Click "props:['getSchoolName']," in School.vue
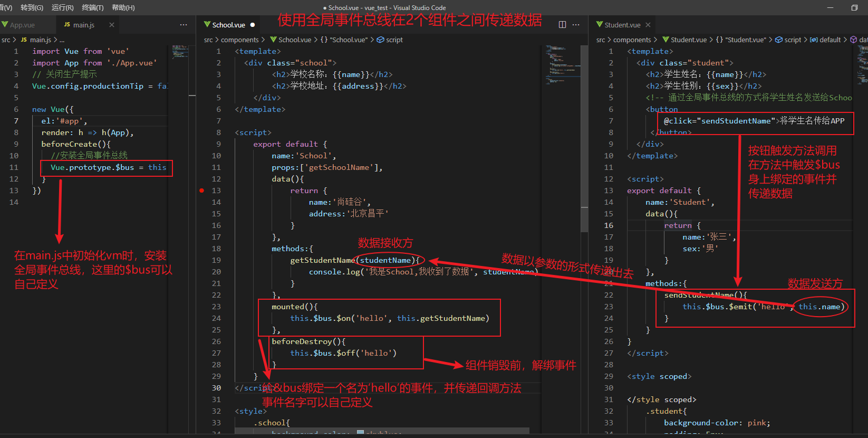Screen dimensions: 868x438 point(327,167)
